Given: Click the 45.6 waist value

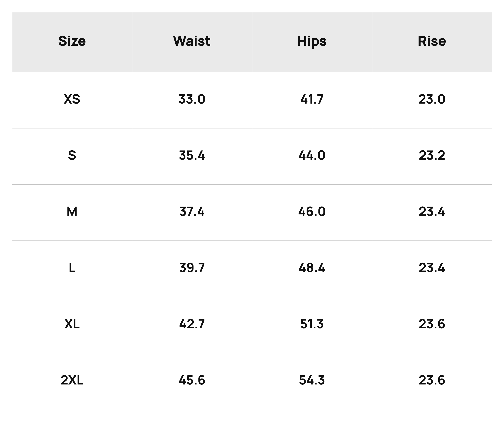Looking at the screenshot, I should (192, 380).
